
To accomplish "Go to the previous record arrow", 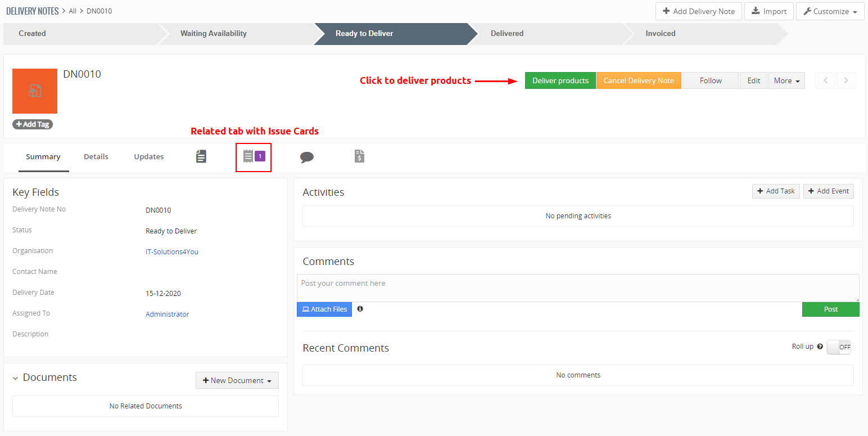I will 825,80.
